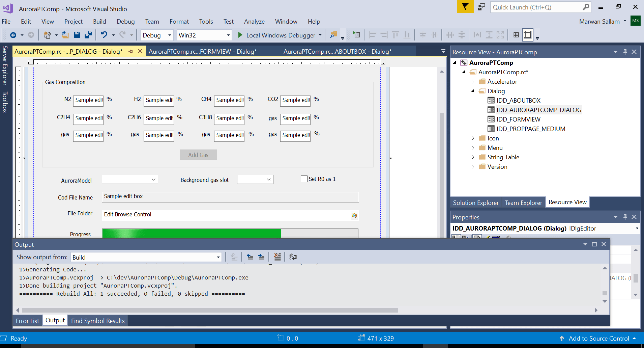Pin the Resource View panel
Screen dimensions: 644x348
coord(625,52)
